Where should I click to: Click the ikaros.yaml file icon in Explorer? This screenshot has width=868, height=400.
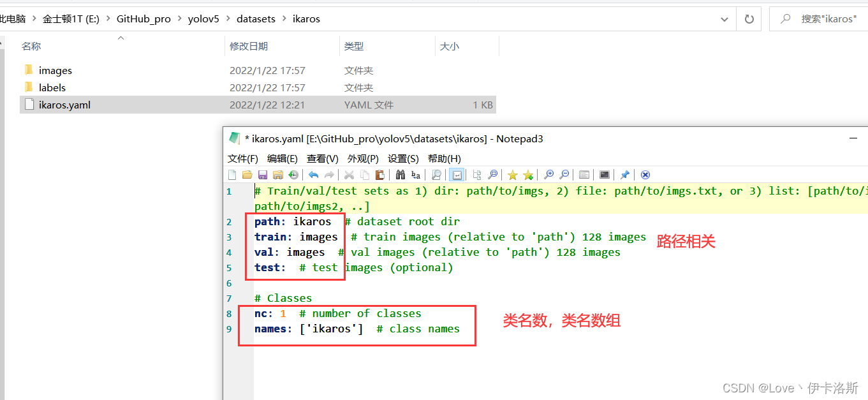[29, 105]
